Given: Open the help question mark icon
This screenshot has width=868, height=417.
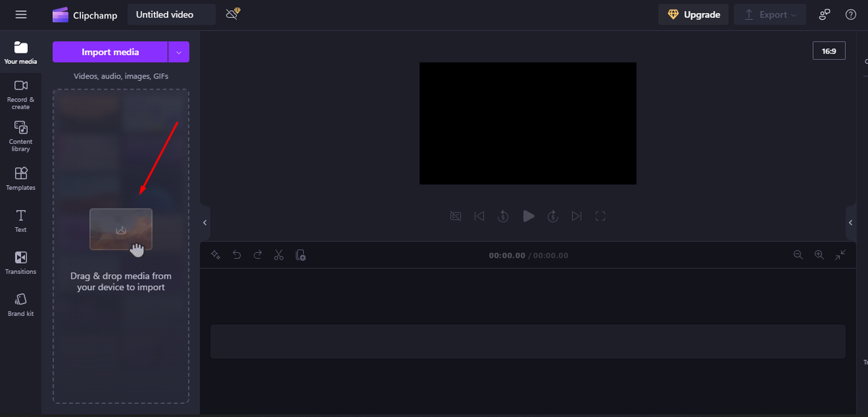Looking at the screenshot, I should [x=851, y=14].
